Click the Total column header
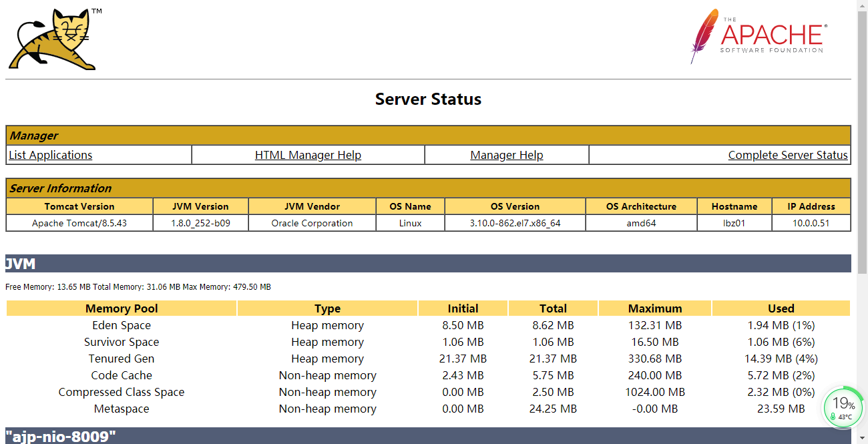Image resolution: width=868 pixels, height=444 pixels. point(553,308)
